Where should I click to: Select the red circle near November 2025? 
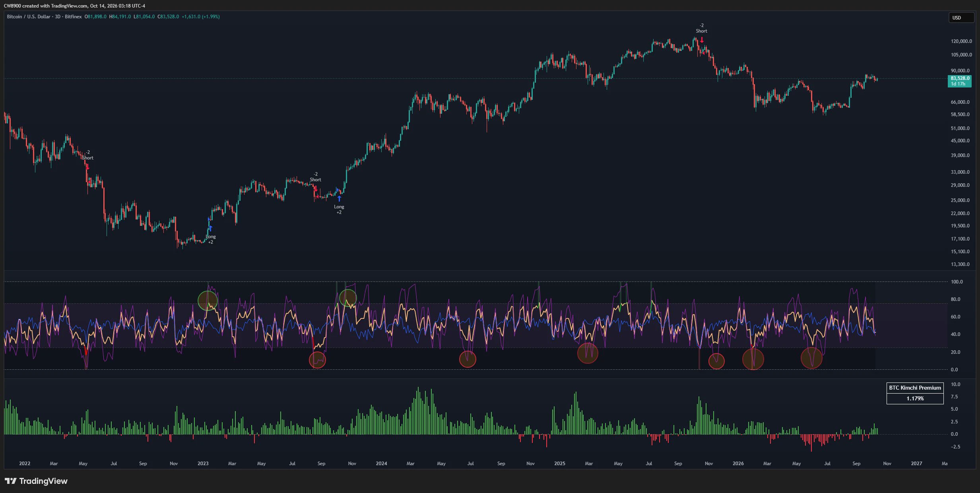tap(716, 361)
